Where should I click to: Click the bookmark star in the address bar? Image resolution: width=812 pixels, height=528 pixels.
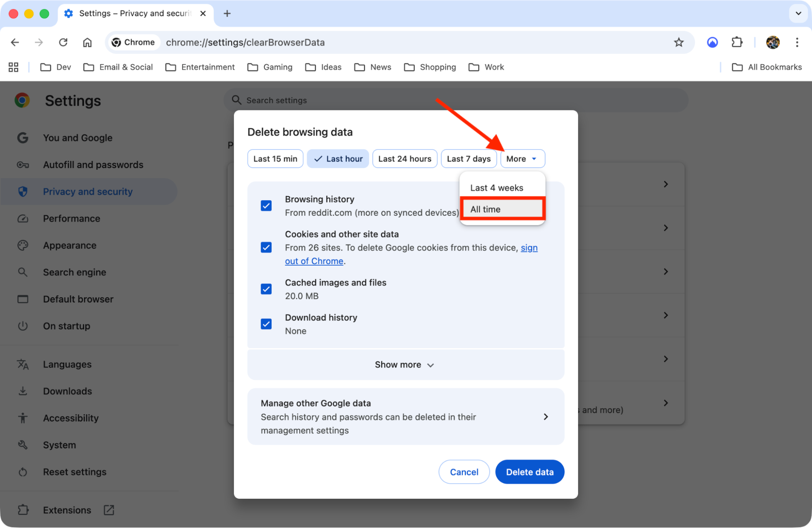(x=679, y=42)
